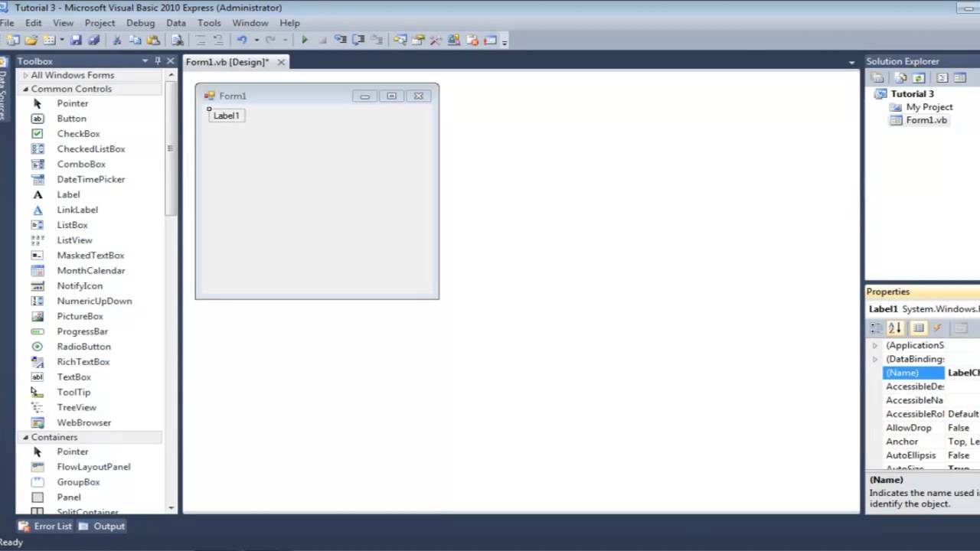980x551 pixels.
Task: Select the (Name) property row
Action: coord(932,373)
